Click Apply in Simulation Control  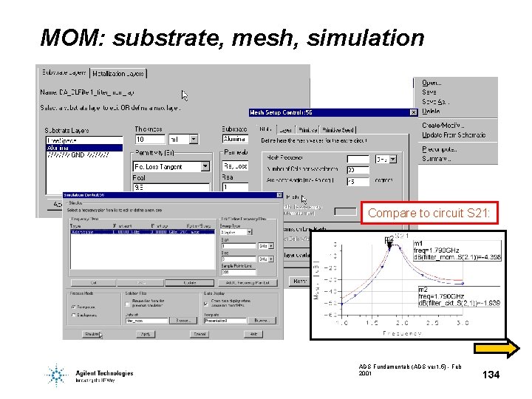pos(146,334)
